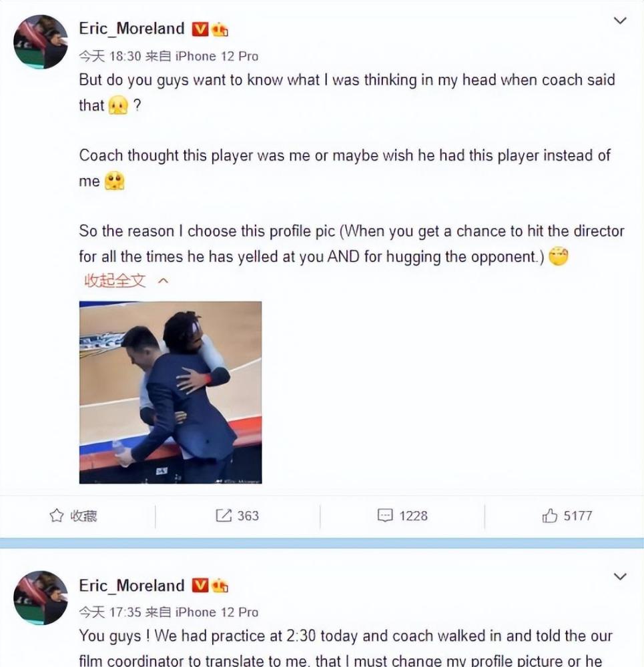Open the first post's chevron options menu

[x=620, y=21]
